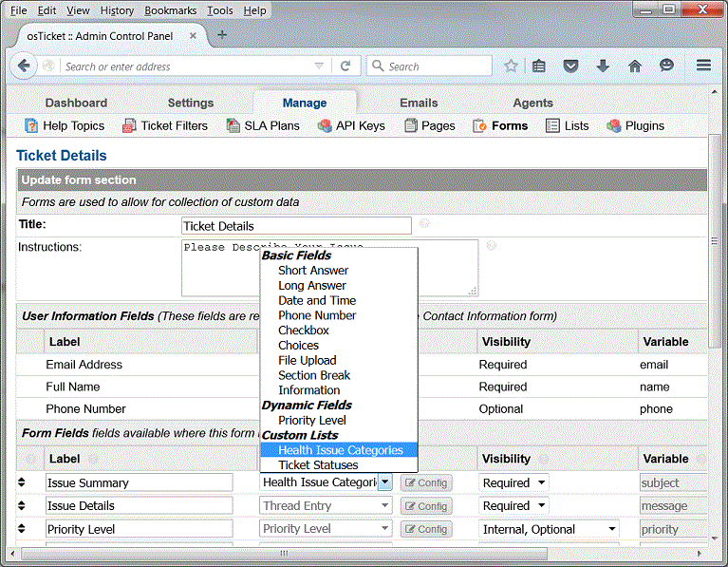Click the browser Search box
The height and width of the screenshot is (567, 728).
[x=429, y=66]
